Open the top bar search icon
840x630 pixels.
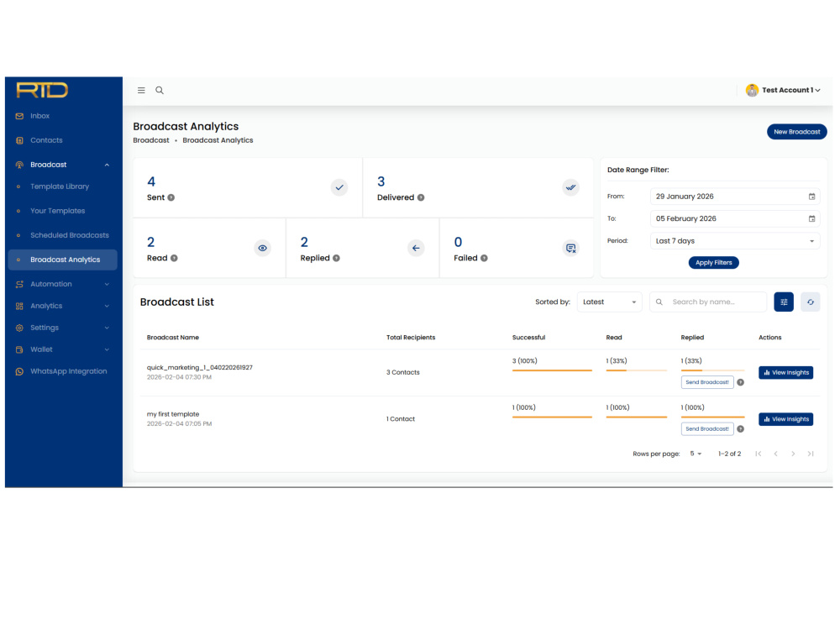click(160, 90)
